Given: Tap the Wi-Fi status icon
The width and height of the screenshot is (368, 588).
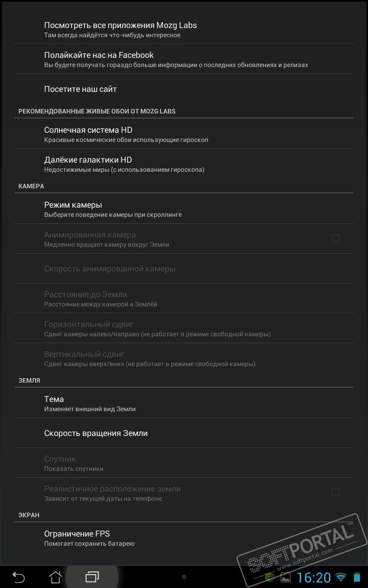Looking at the screenshot, I should 340,577.
